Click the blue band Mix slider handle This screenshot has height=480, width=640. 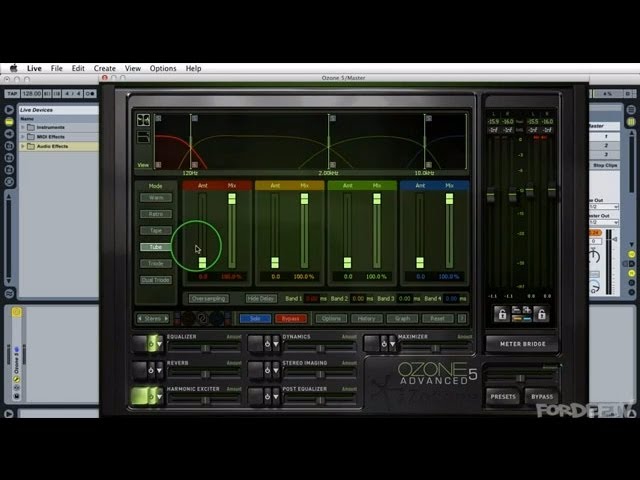click(x=449, y=198)
